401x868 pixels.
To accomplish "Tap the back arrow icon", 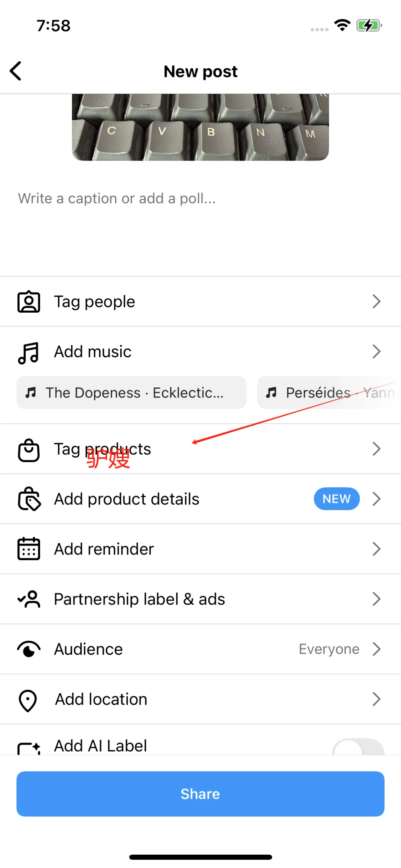I will tap(16, 71).
